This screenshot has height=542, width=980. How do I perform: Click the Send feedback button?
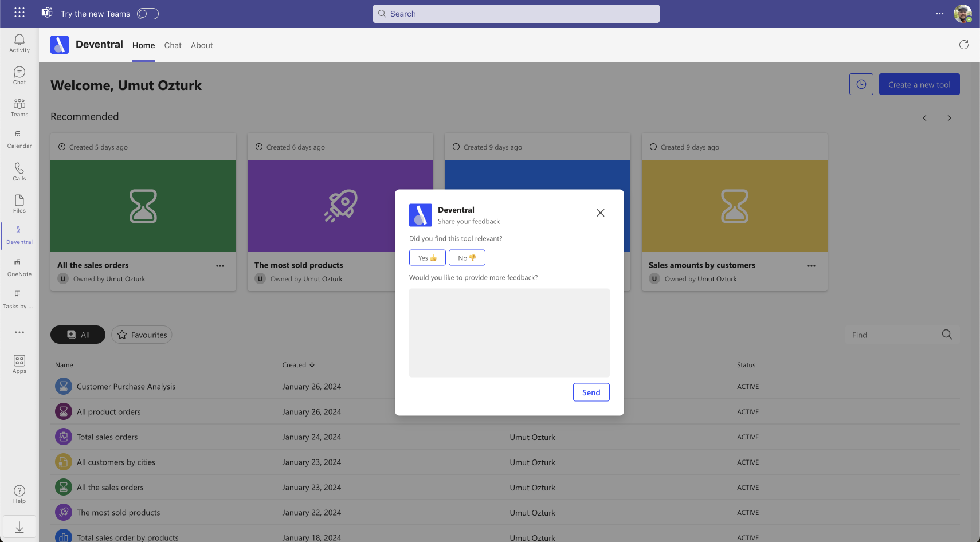591,392
